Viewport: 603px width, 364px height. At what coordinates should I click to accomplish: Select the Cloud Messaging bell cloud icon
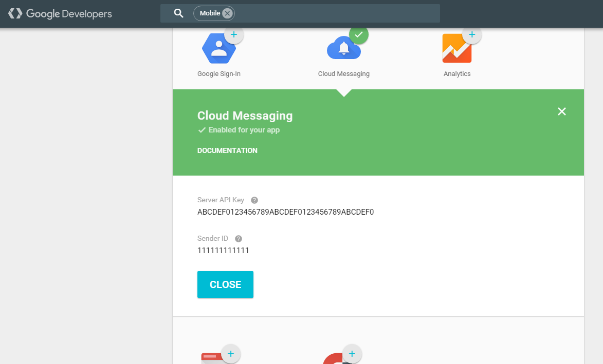tap(343, 48)
